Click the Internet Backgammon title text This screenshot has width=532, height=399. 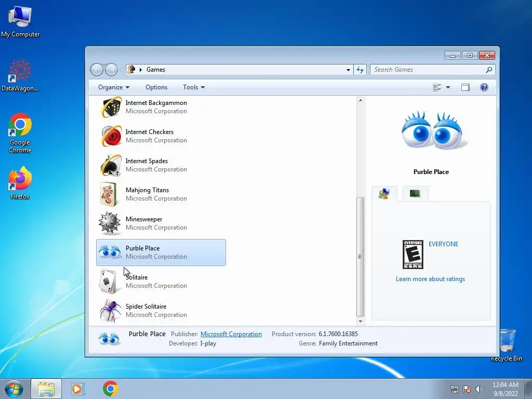click(156, 103)
